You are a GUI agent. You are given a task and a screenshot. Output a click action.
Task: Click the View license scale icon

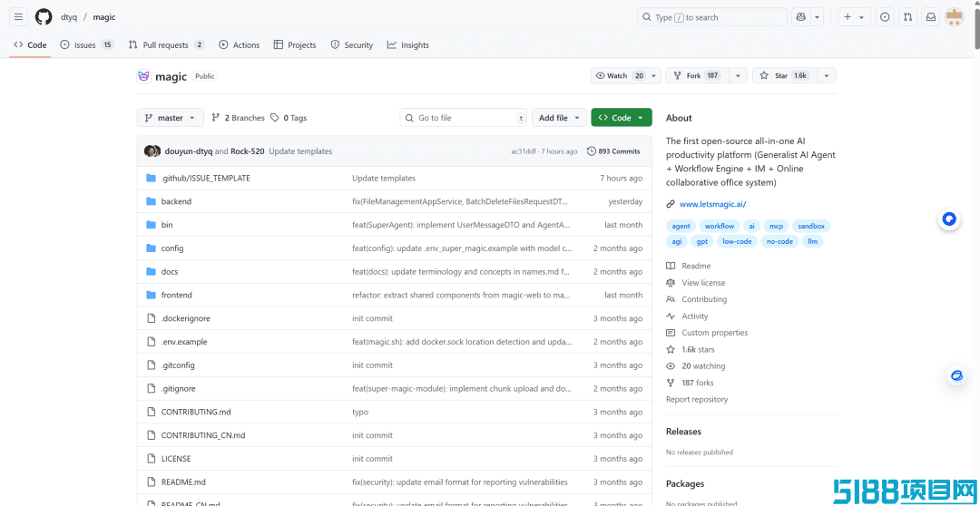click(671, 283)
